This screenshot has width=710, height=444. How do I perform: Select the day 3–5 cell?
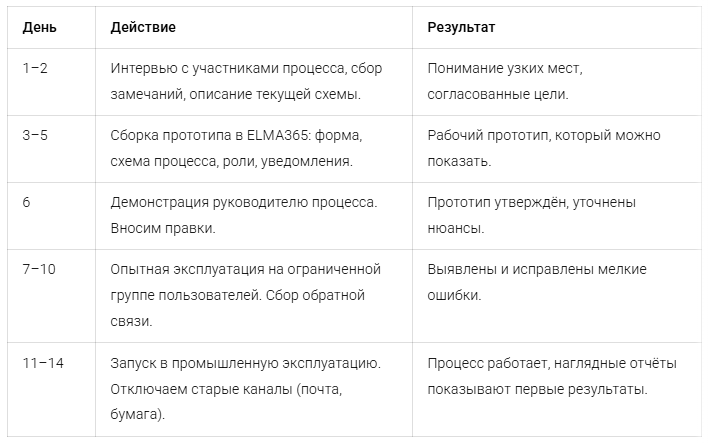51,149
